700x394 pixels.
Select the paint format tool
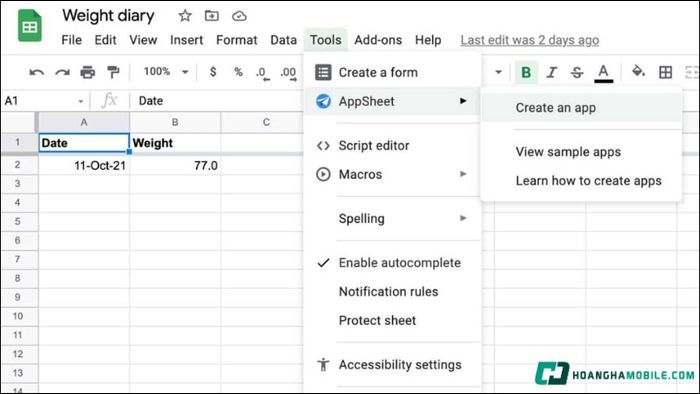(113, 72)
